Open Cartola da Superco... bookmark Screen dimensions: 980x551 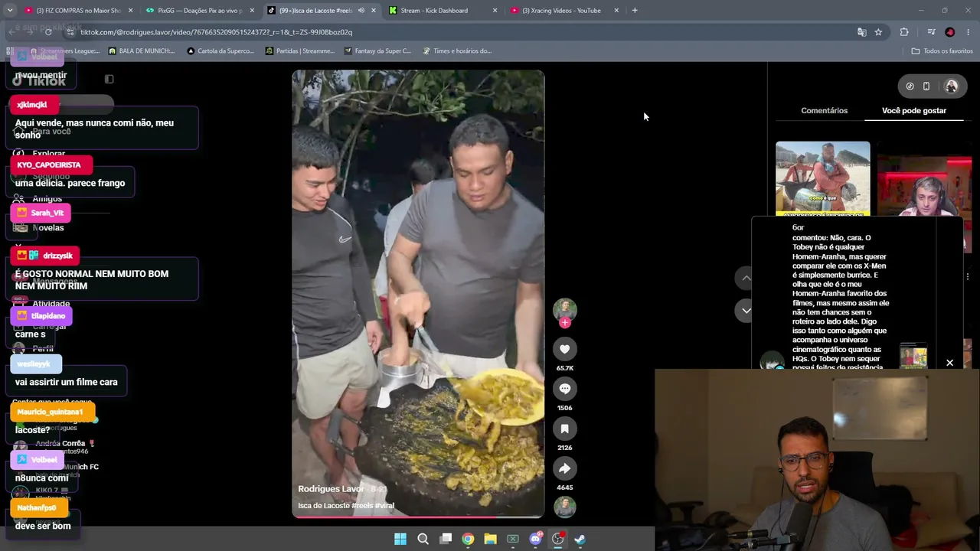click(220, 51)
